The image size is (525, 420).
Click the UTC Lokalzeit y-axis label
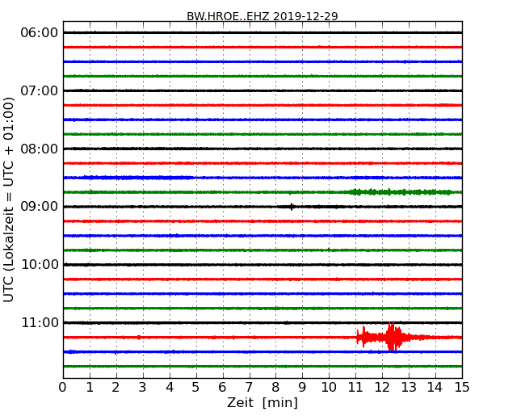coord(9,199)
